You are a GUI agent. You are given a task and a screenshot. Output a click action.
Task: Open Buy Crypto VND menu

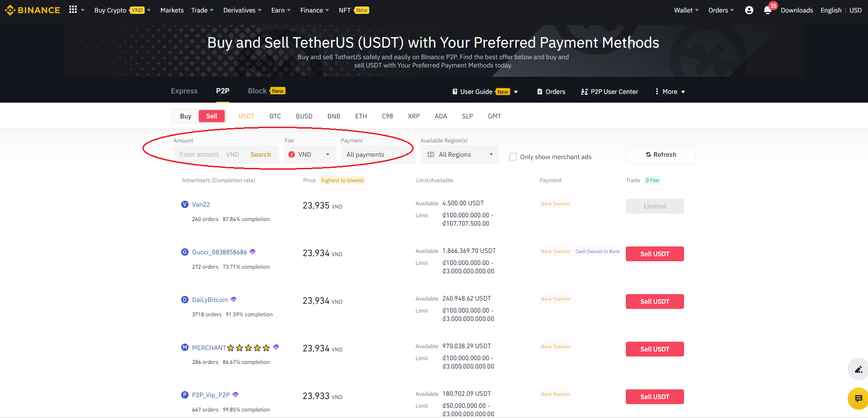pyautogui.click(x=122, y=10)
